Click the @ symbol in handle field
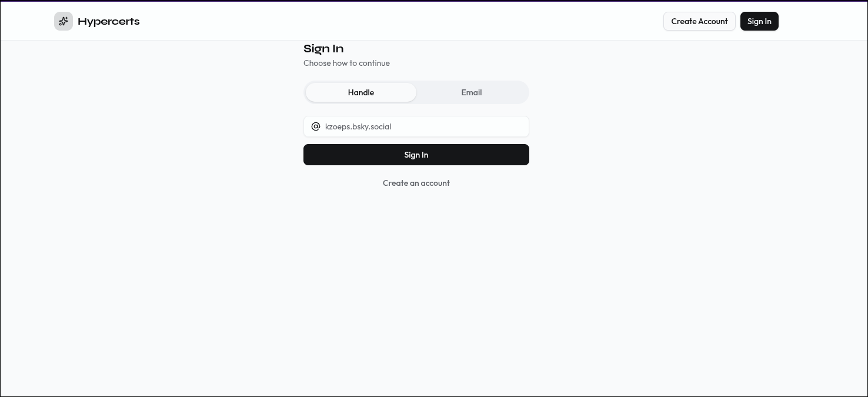The width and height of the screenshot is (868, 397). click(316, 126)
